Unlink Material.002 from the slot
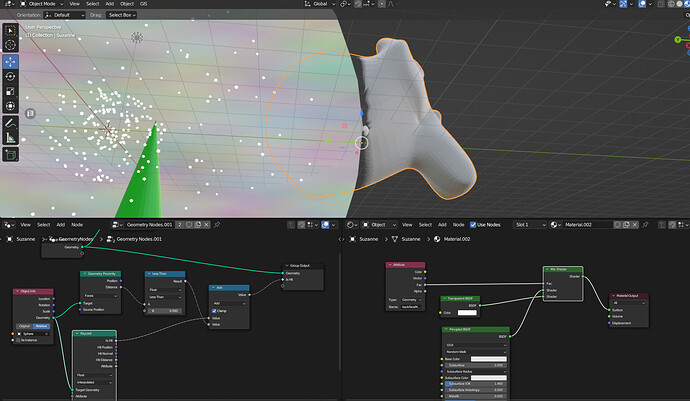This screenshot has width=690, height=401. pos(635,224)
